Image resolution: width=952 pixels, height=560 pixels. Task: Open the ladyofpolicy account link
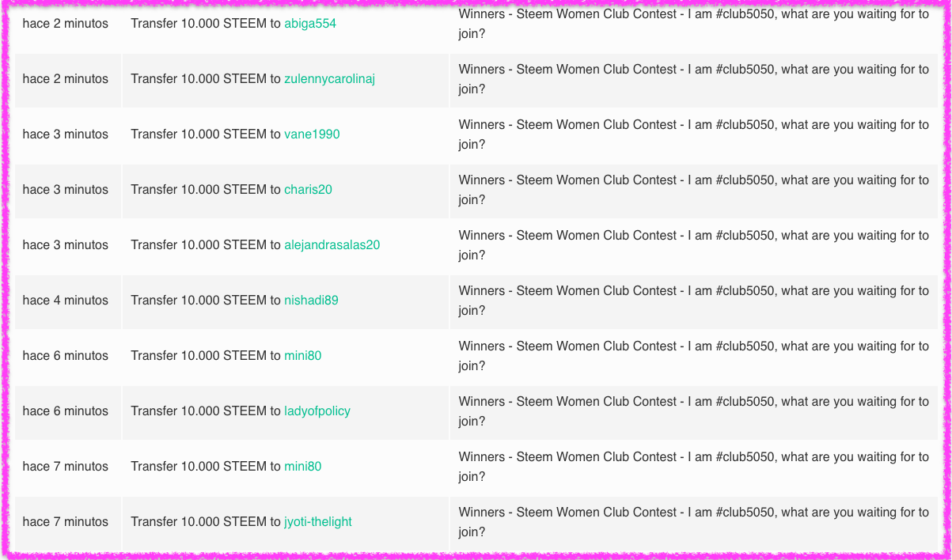click(x=317, y=411)
